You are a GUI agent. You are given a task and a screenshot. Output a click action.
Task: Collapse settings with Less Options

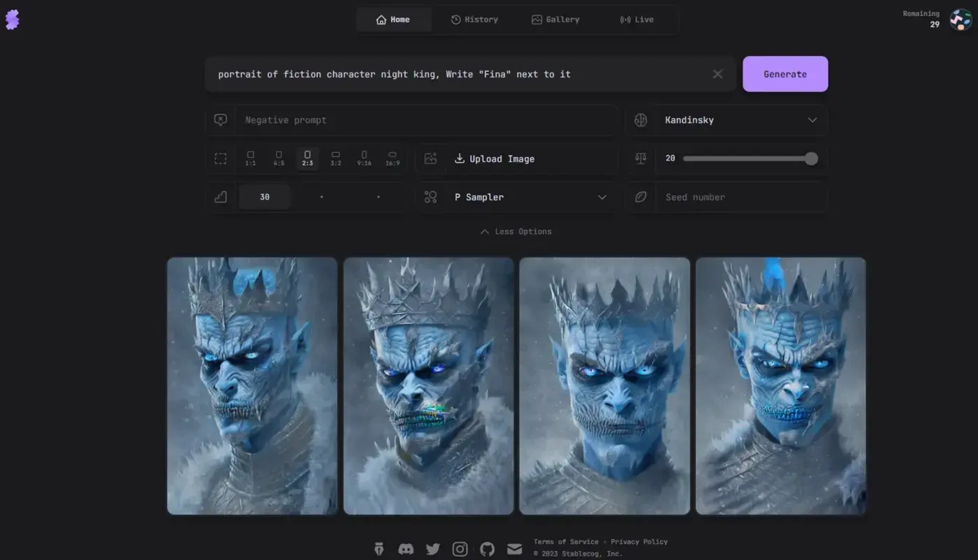pos(516,232)
